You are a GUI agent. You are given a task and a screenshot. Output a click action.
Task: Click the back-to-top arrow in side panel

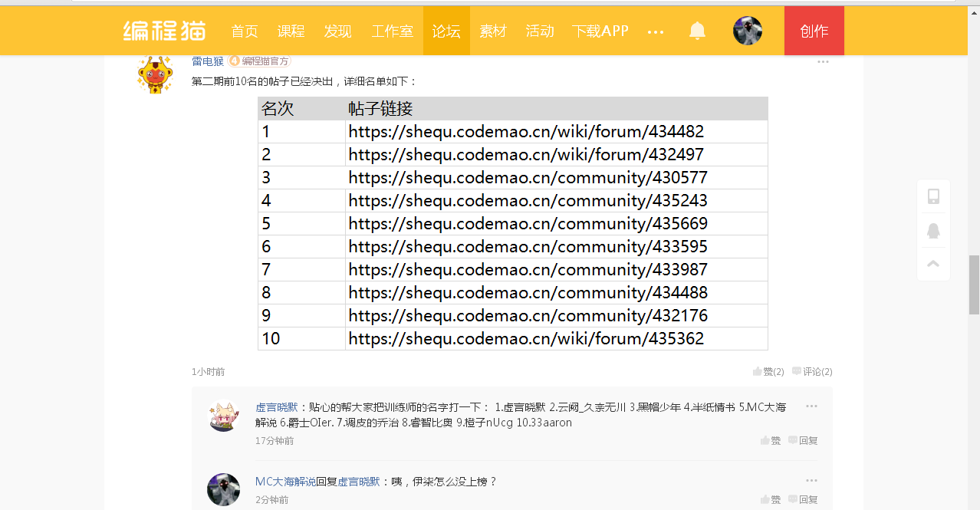coord(933,264)
